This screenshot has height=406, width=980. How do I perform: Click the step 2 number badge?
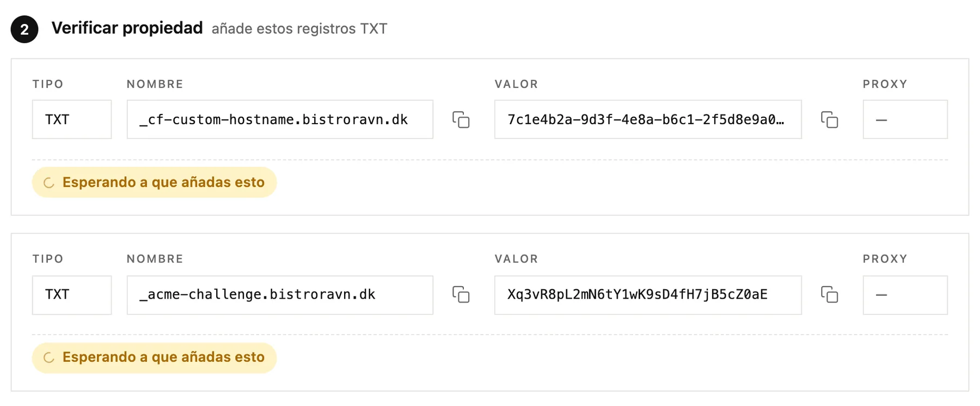pyautogui.click(x=24, y=29)
